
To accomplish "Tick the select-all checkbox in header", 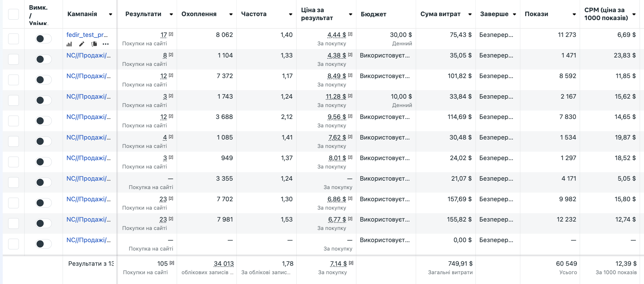I will pos(14,14).
